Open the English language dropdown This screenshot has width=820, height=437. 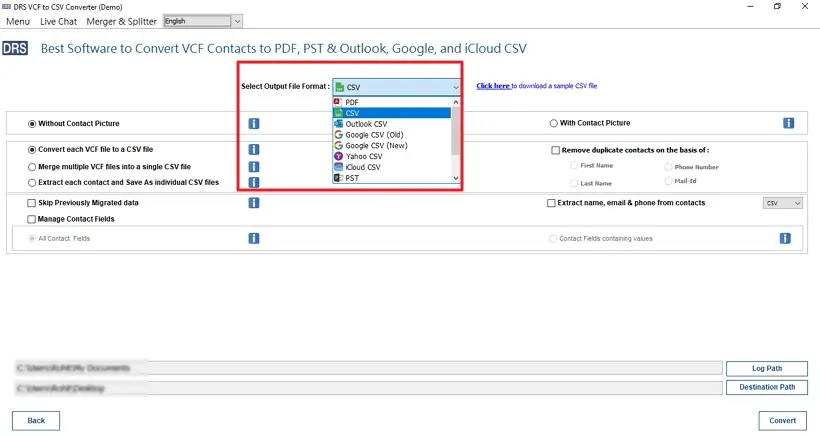pyautogui.click(x=237, y=21)
